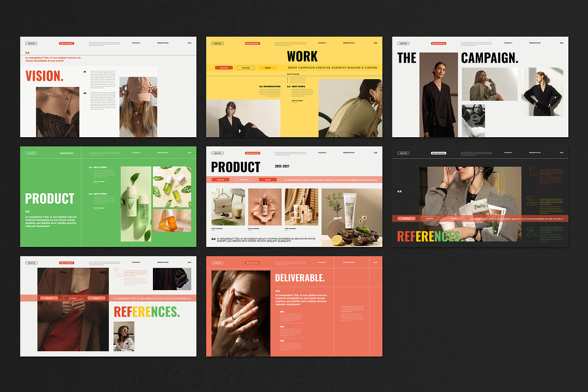Select the white PRODUCT heading on green slide

point(49,198)
